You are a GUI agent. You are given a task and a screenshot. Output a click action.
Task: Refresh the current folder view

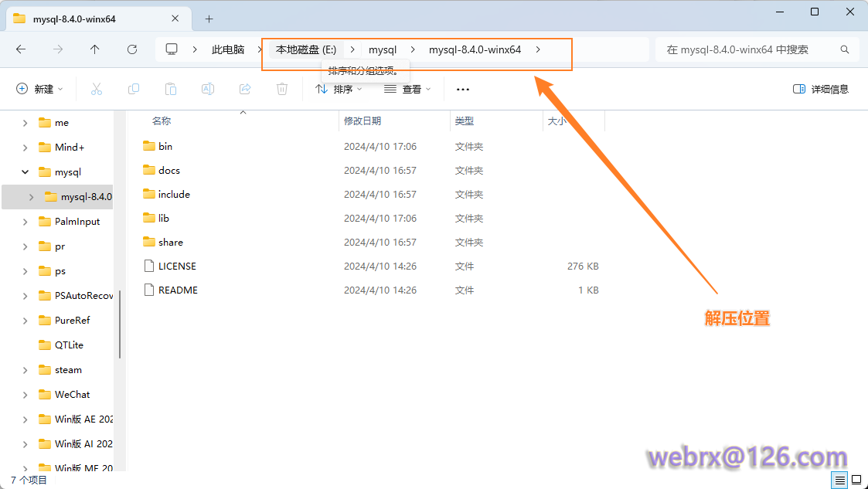131,49
